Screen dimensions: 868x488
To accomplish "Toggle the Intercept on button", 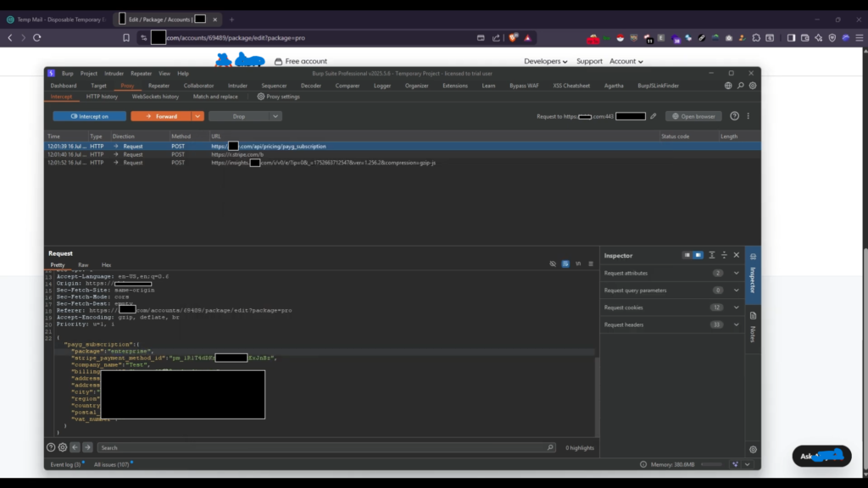I will click(x=89, y=116).
